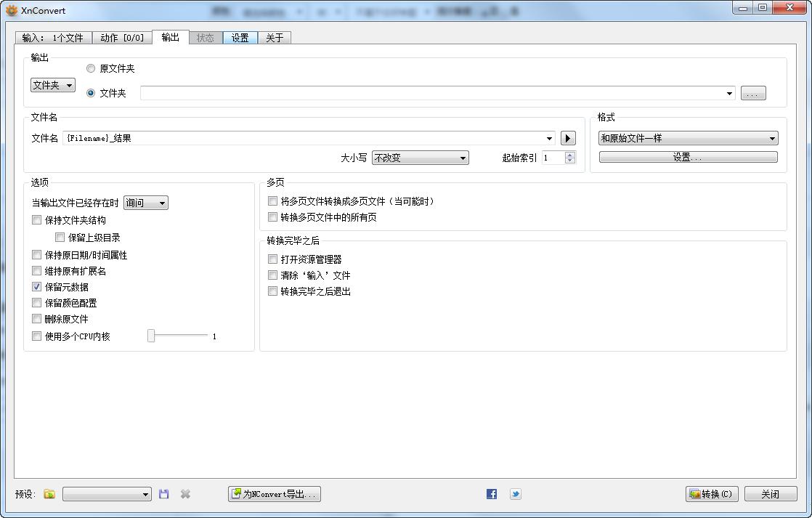Open Twitter link icon
The width and height of the screenshot is (812, 518).
coord(515,494)
